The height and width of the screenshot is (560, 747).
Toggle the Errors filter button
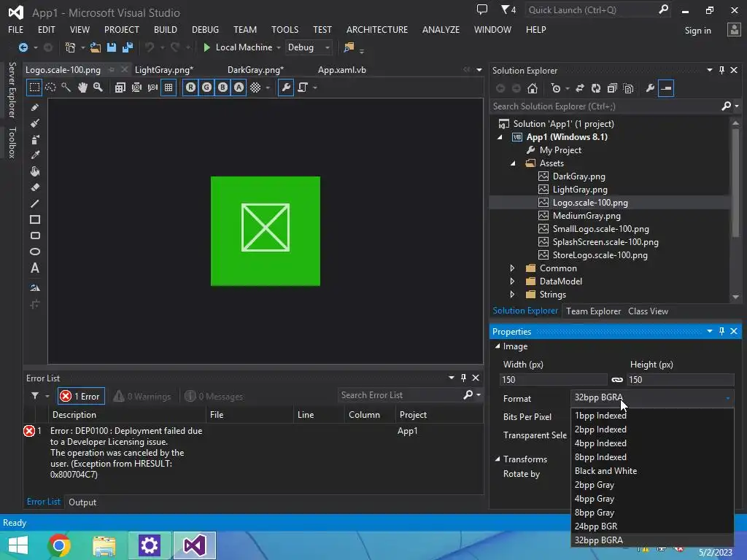(x=81, y=396)
